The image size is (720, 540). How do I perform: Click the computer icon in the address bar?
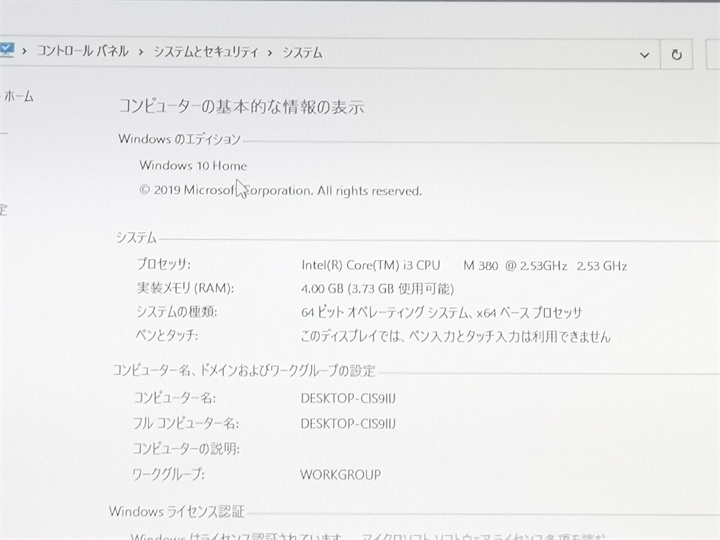7,50
